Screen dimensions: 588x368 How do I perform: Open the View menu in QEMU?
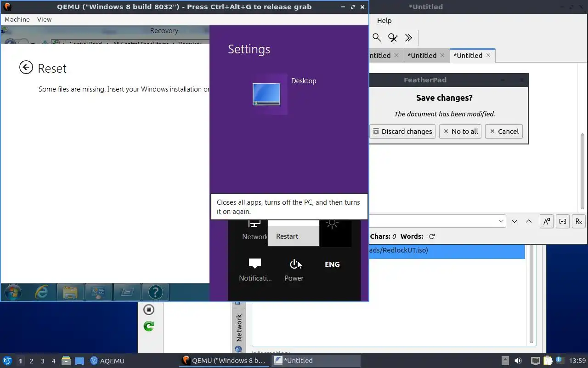tap(44, 19)
